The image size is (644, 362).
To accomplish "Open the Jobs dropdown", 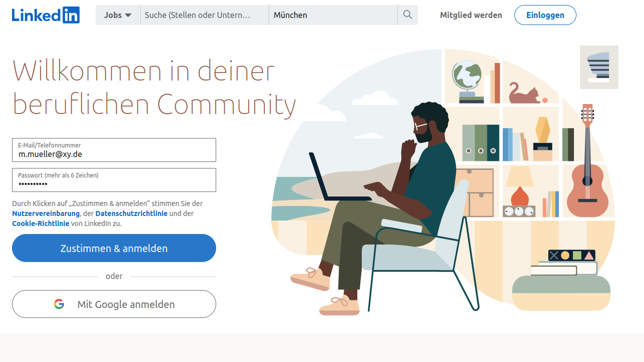I will [x=118, y=15].
